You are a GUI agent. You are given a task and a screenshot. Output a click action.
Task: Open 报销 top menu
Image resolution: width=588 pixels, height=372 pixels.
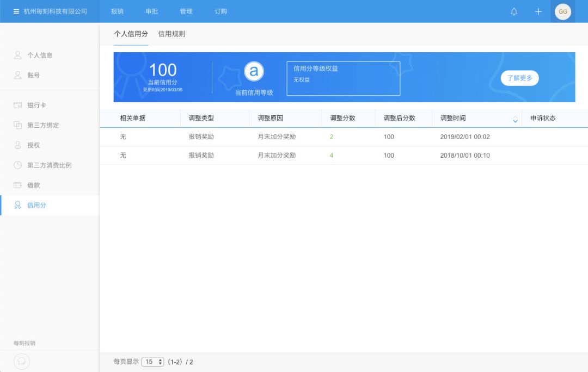click(x=117, y=11)
